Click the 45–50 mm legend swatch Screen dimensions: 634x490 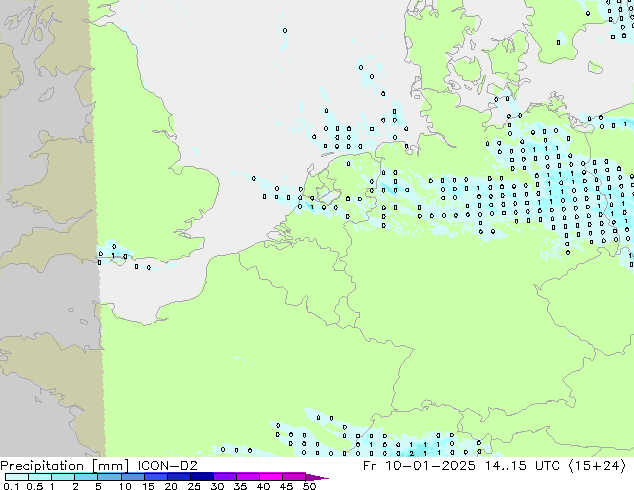[294, 477]
